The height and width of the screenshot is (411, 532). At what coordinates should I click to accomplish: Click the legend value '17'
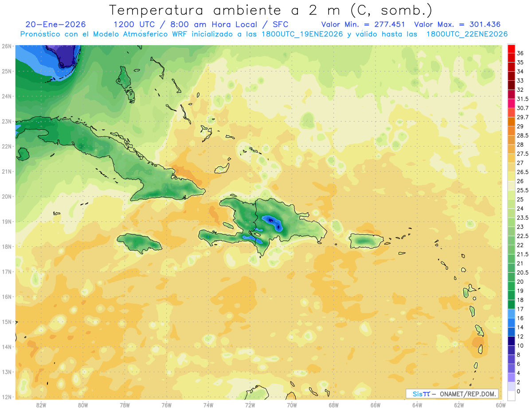tap(520, 309)
